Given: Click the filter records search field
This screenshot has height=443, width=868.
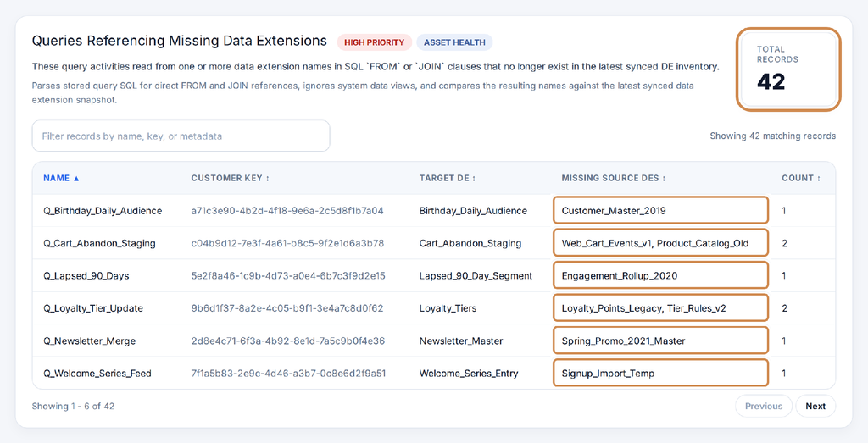Looking at the screenshot, I should (x=181, y=136).
